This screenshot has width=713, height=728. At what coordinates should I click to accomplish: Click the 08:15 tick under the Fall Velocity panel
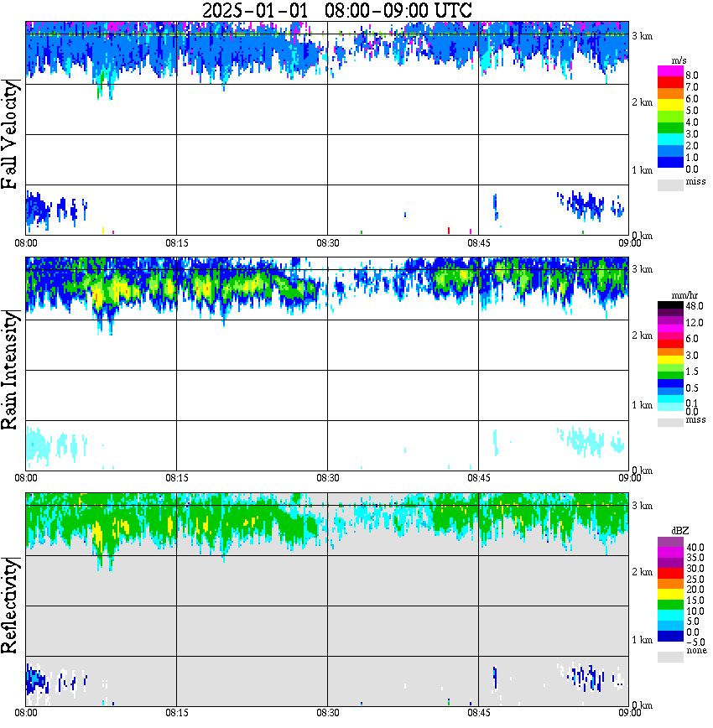tap(177, 243)
